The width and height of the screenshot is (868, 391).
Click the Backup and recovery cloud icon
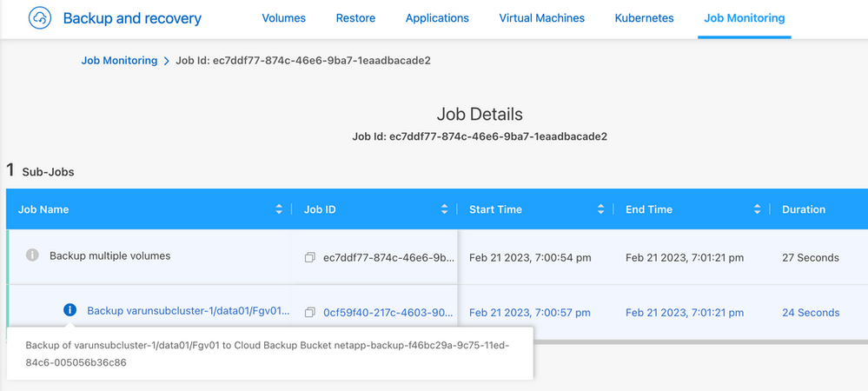coord(41,18)
